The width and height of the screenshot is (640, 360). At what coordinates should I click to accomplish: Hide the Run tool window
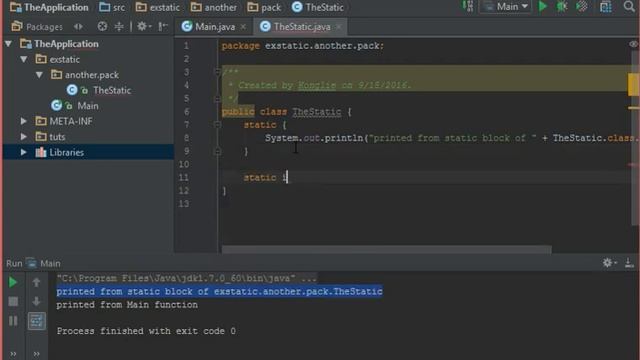point(629,263)
